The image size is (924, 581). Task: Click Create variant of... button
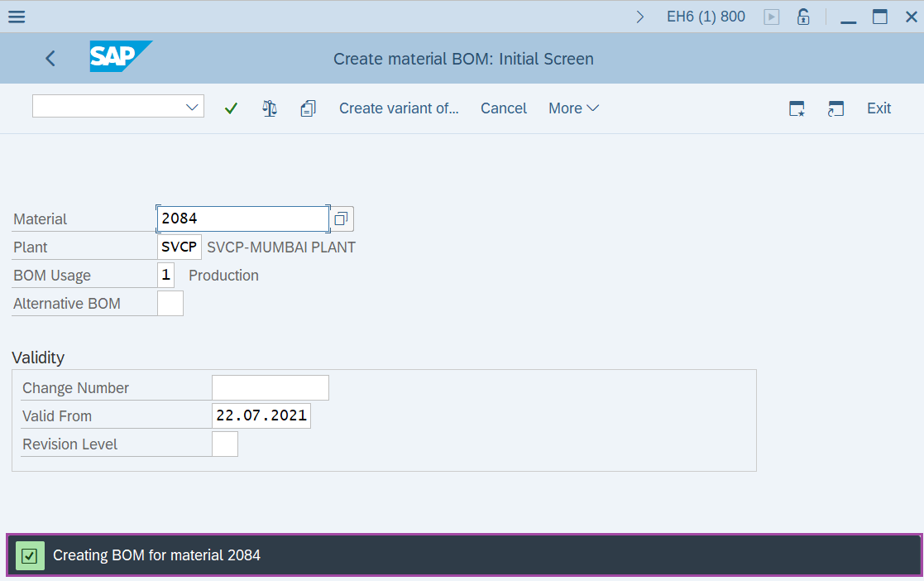399,108
